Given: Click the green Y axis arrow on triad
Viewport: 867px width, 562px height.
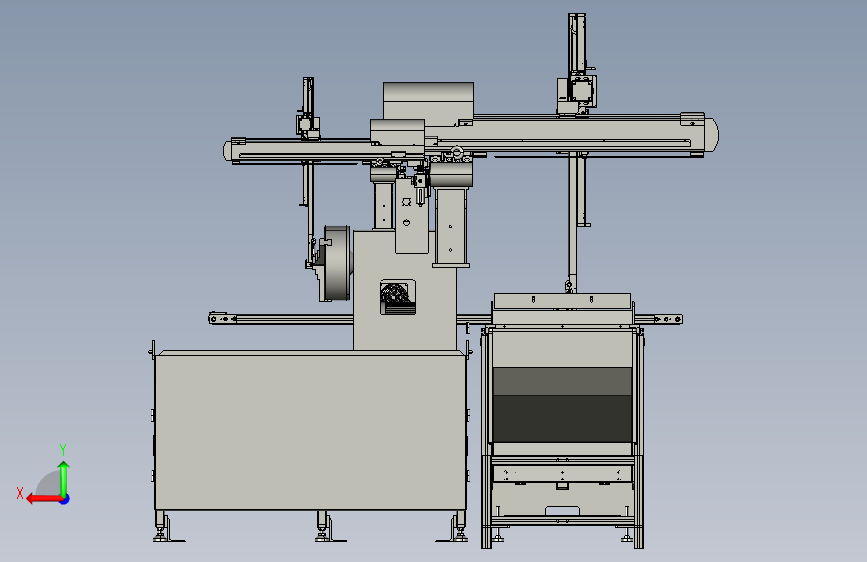Looking at the screenshot, I should [x=64, y=479].
